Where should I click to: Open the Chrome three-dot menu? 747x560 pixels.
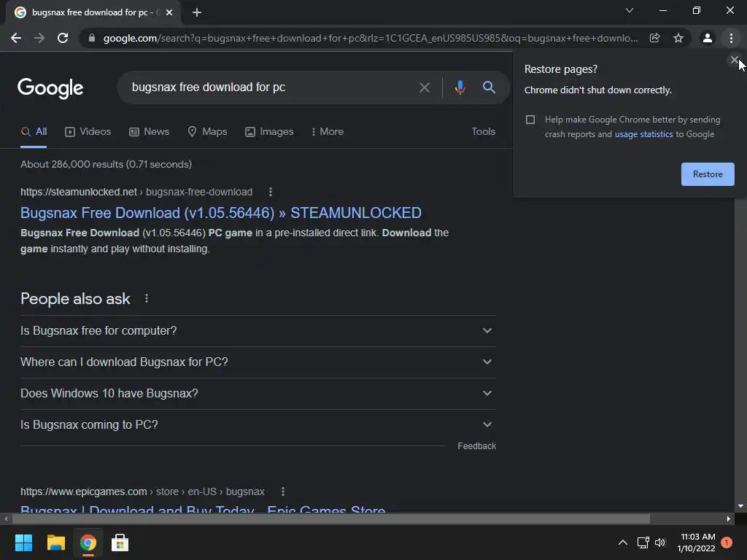pos(731,38)
